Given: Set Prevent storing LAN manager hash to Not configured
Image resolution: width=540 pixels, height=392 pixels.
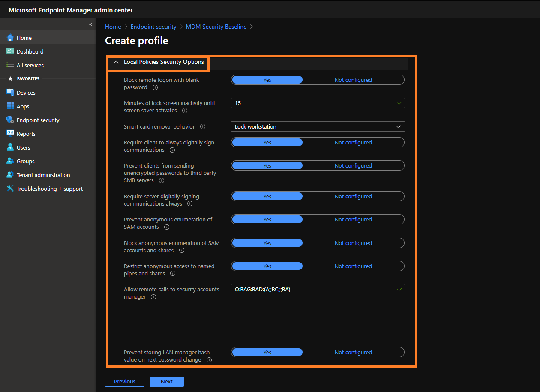Looking at the screenshot, I should click(x=353, y=352).
